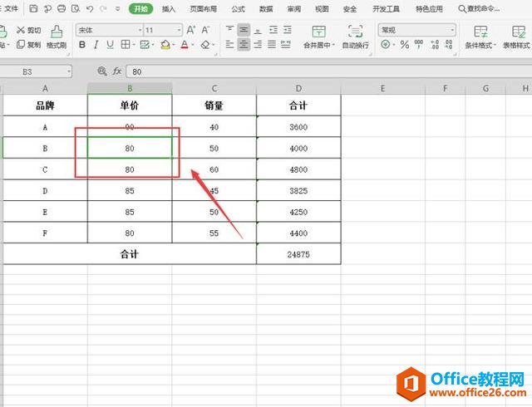Click the formula bar showing 80
This screenshot has height=407, width=532.
tap(328, 71)
